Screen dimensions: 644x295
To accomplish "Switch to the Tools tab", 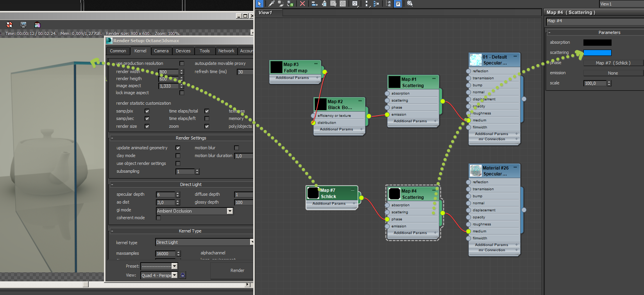I will coord(204,51).
